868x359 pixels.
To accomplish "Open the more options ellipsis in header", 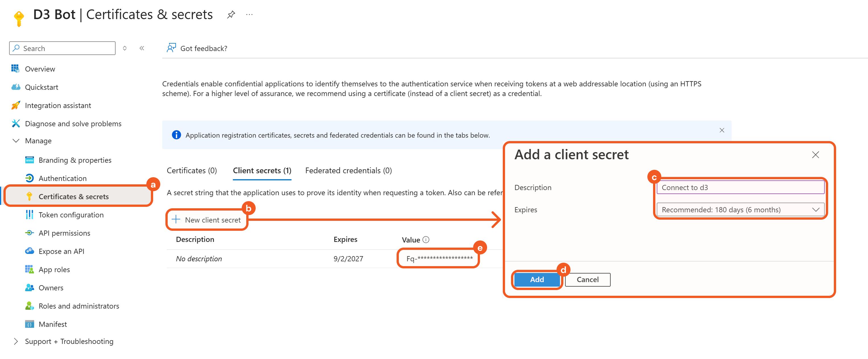I will click(249, 15).
